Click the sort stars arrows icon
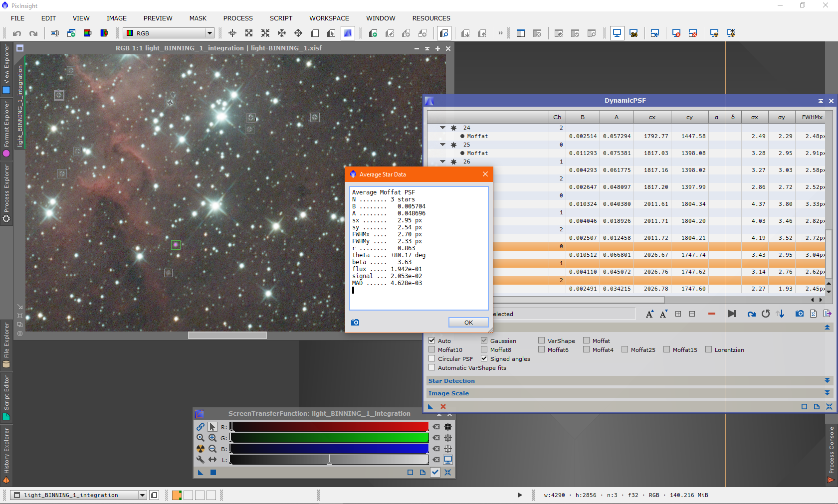The image size is (838, 504). tap(781, 314)
